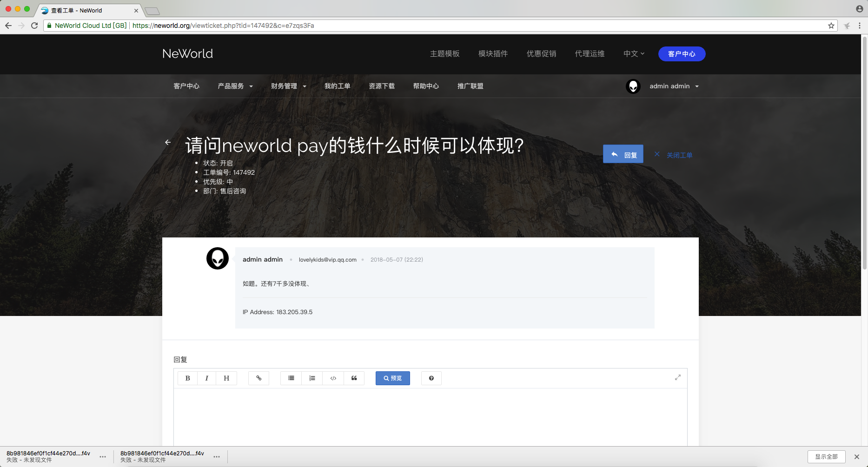Click the green lock site security icon
The height and width of the screenshot is (467, 868).
tap(49, 26)
